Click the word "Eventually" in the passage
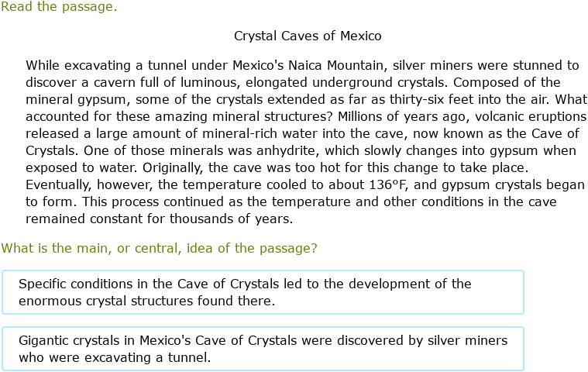This screenshot has width=588, height=372. tap(59, 184)
